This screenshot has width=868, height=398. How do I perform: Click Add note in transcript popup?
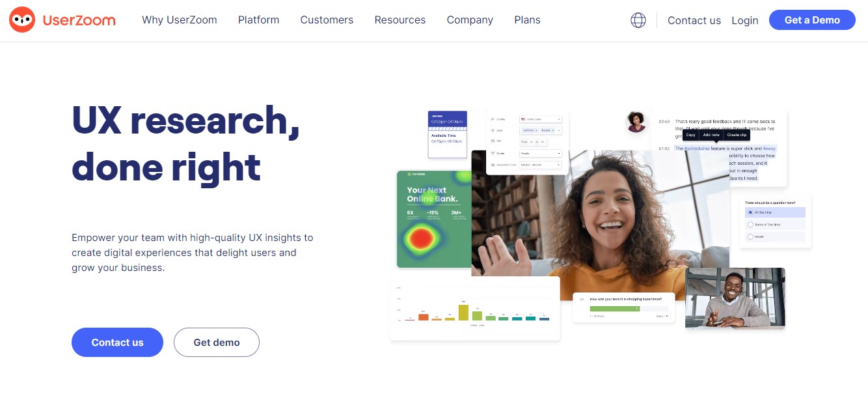click(711, 135)
